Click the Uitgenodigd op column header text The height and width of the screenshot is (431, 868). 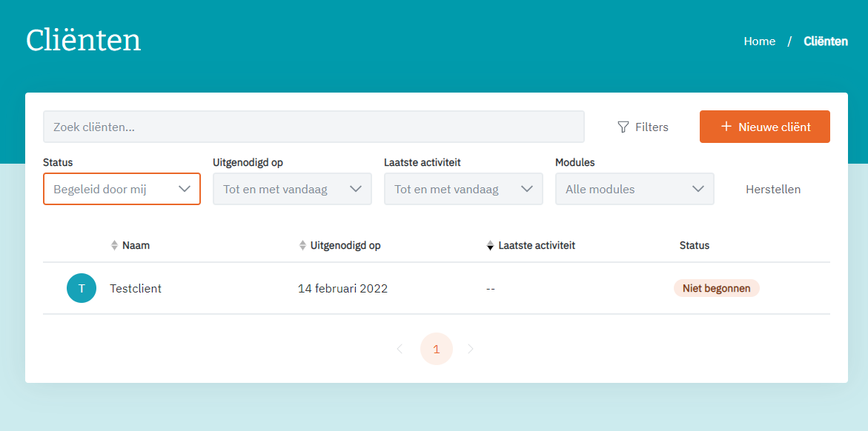click(345, 246)
